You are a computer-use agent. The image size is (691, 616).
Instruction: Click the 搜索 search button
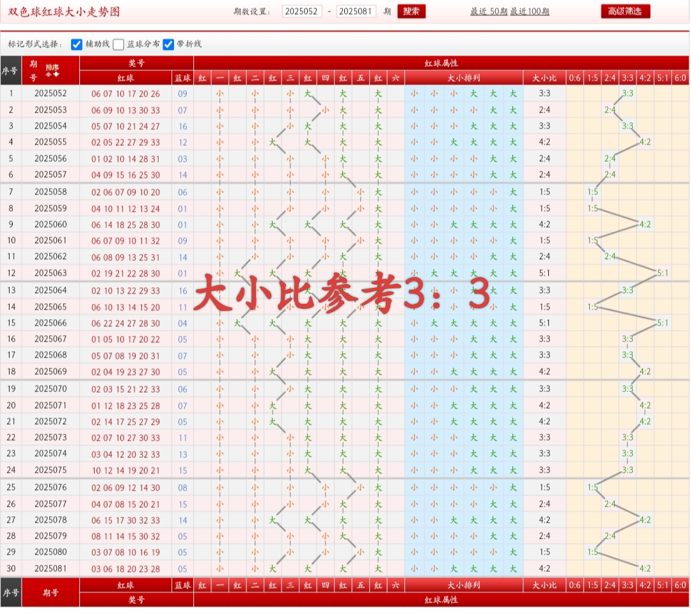411,12
